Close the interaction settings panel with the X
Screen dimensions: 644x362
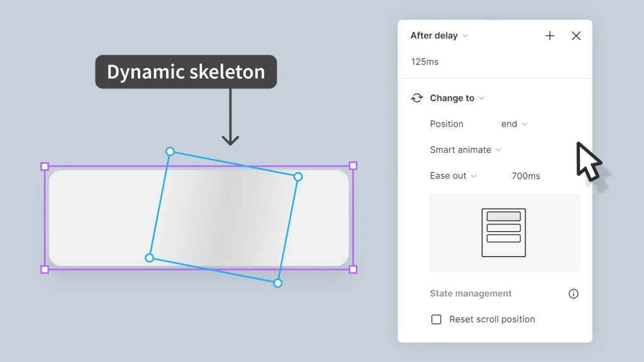[x=576, y=36]
